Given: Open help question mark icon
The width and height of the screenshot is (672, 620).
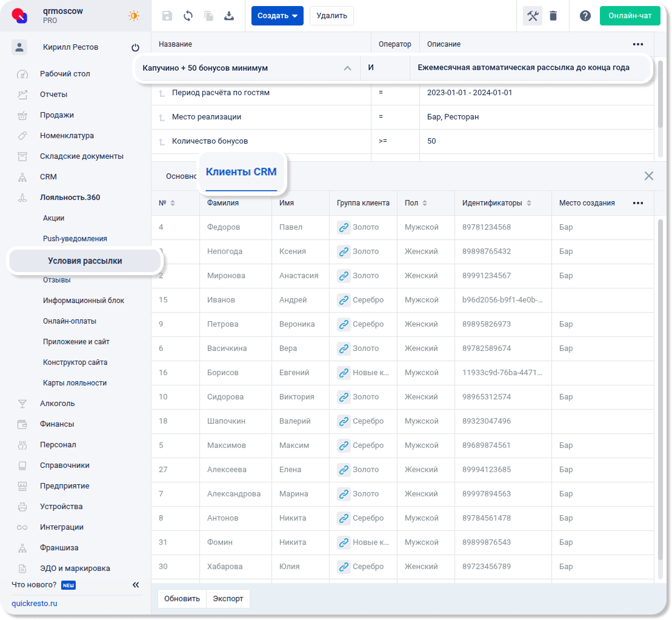Looking at the screenshot, I should [x=585, y=16].
